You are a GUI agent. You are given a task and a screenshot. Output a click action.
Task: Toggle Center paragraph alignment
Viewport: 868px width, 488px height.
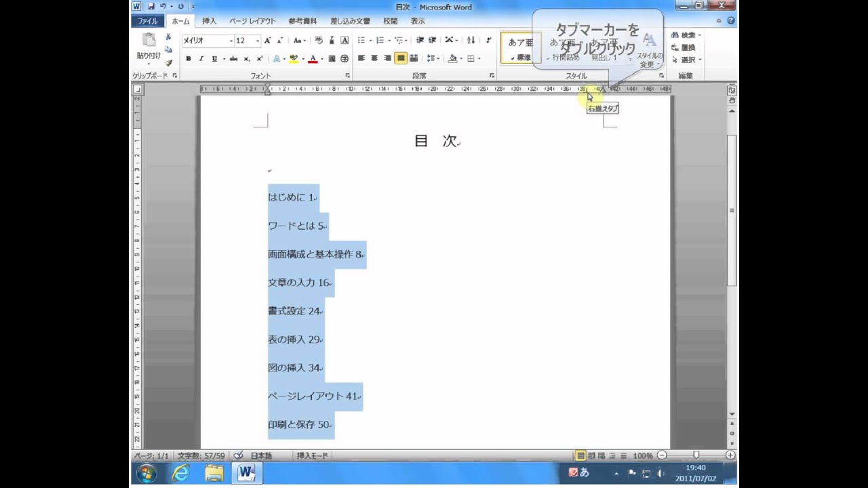(374, 58)
